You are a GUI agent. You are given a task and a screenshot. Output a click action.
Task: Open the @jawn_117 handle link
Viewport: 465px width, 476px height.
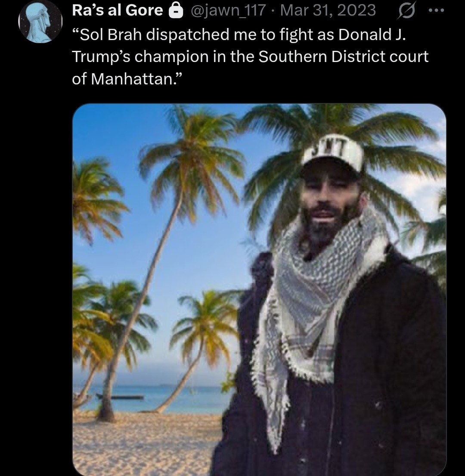[x=228, y=10]
